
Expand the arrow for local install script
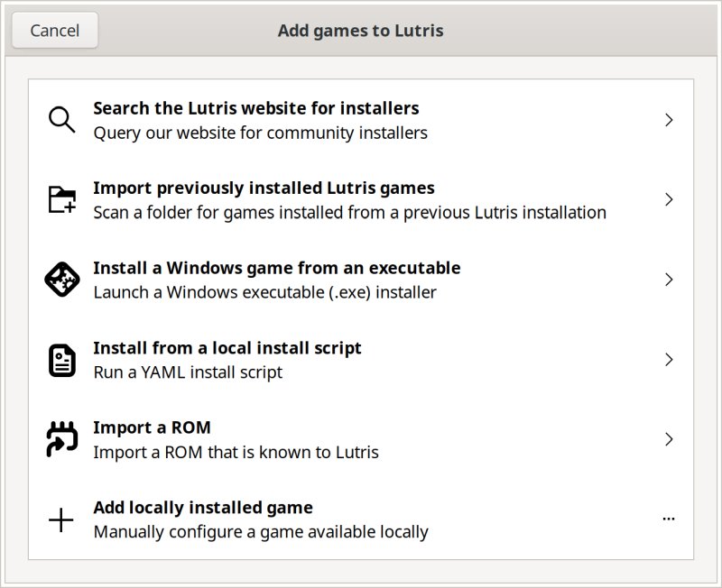669,360
